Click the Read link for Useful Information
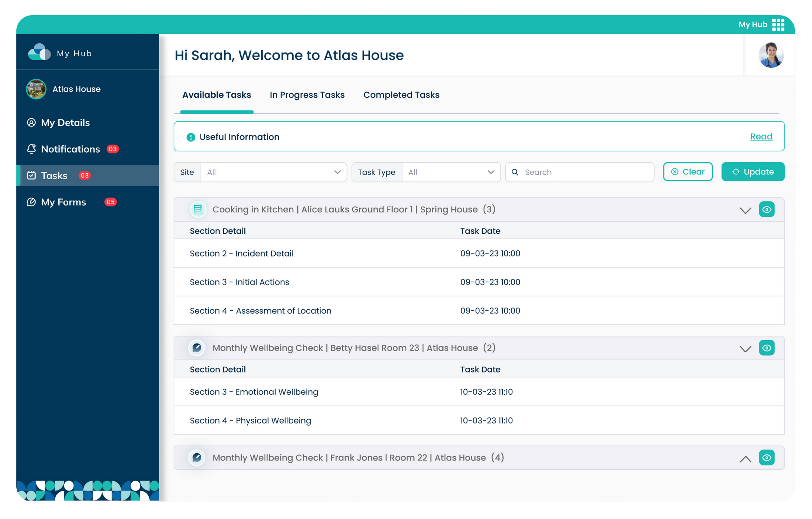 pos(761,137)
